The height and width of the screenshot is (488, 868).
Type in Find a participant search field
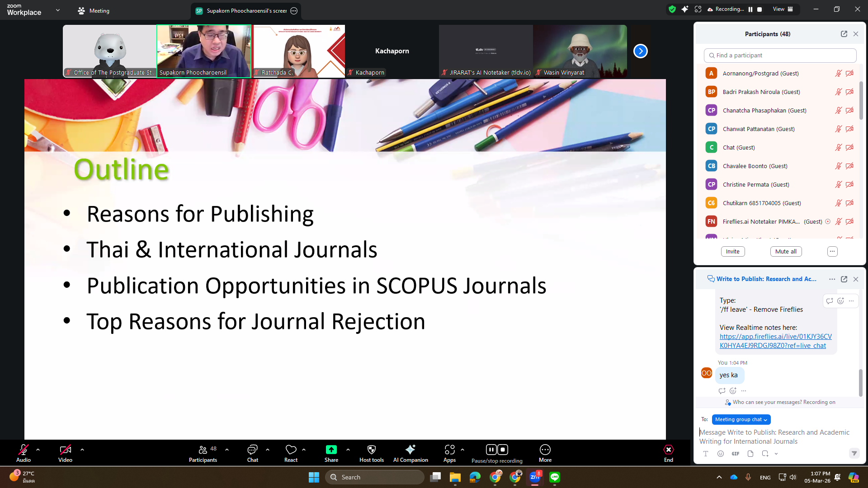(x=780, y=56)
